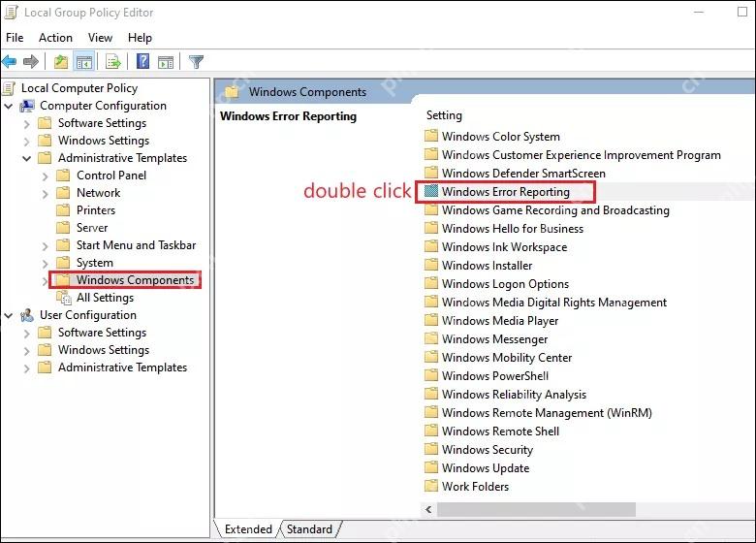Screen dimensions: 756x543
Task: Click the Windows Security folder icon
Action: (431, 449)
